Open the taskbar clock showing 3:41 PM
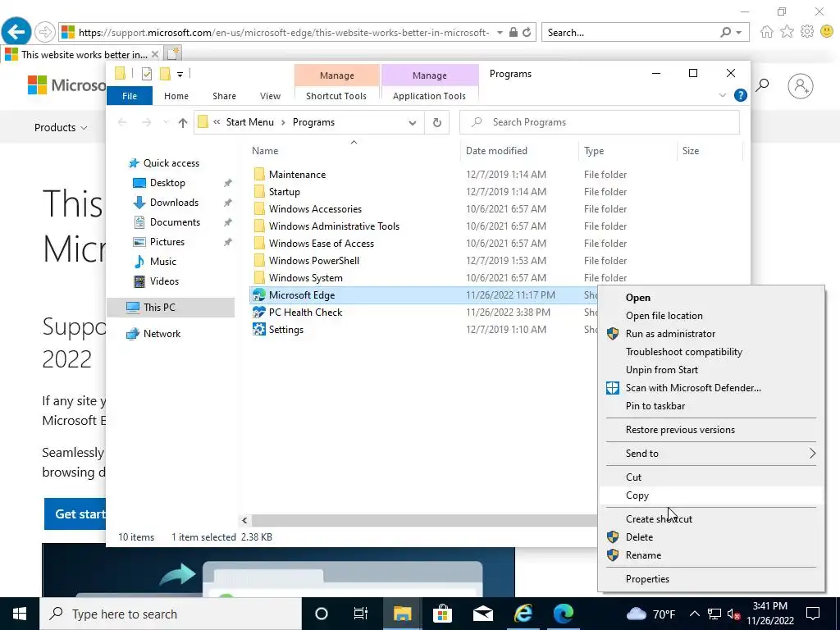840x630 pixels. (x=770, y=614)
